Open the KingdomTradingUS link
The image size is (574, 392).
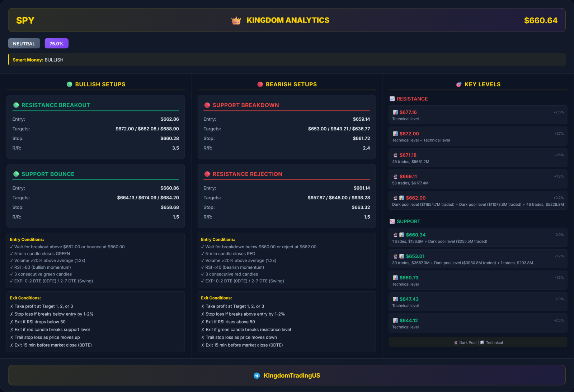[292, 376]
